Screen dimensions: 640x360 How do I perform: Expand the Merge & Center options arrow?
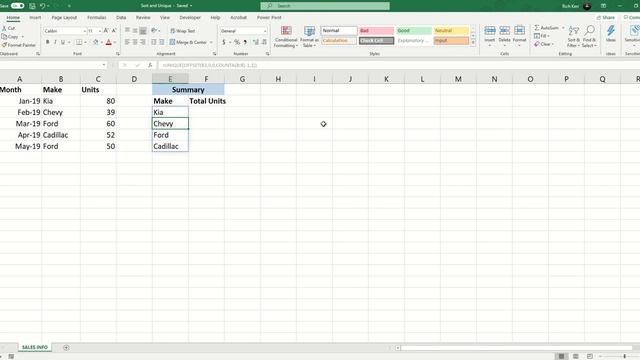211,42
